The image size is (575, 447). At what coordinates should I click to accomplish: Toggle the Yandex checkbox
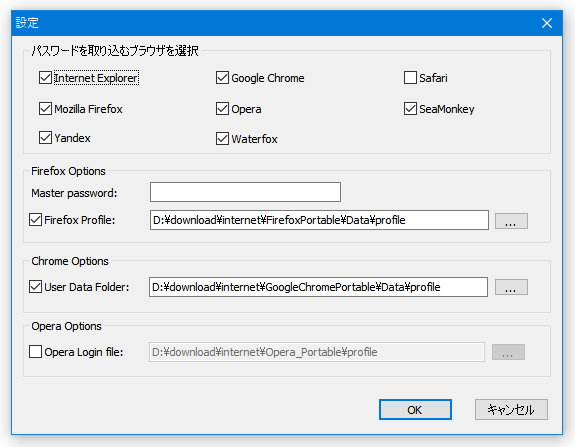click(45, 138)
